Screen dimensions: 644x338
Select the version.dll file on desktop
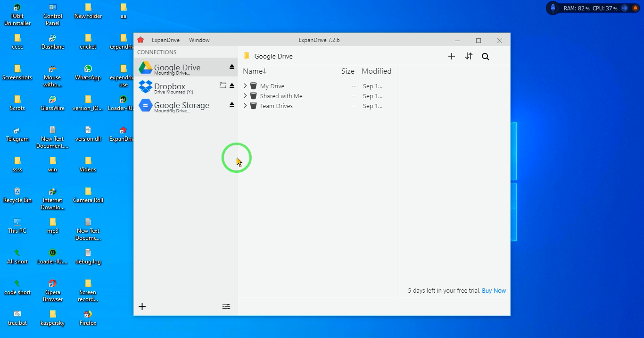point(88,134)
